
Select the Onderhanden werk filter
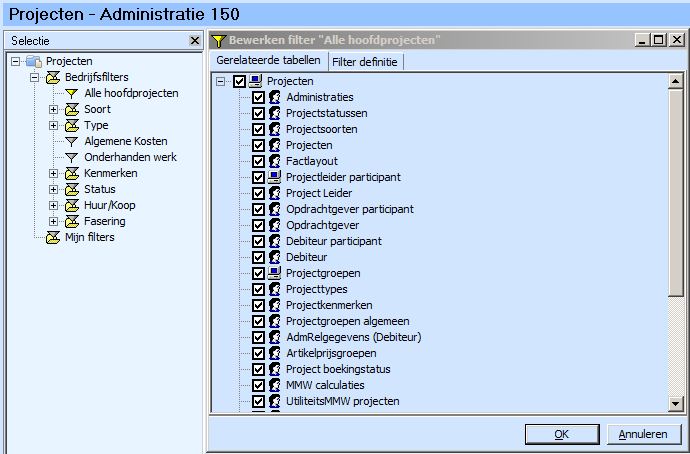point(130,157)
